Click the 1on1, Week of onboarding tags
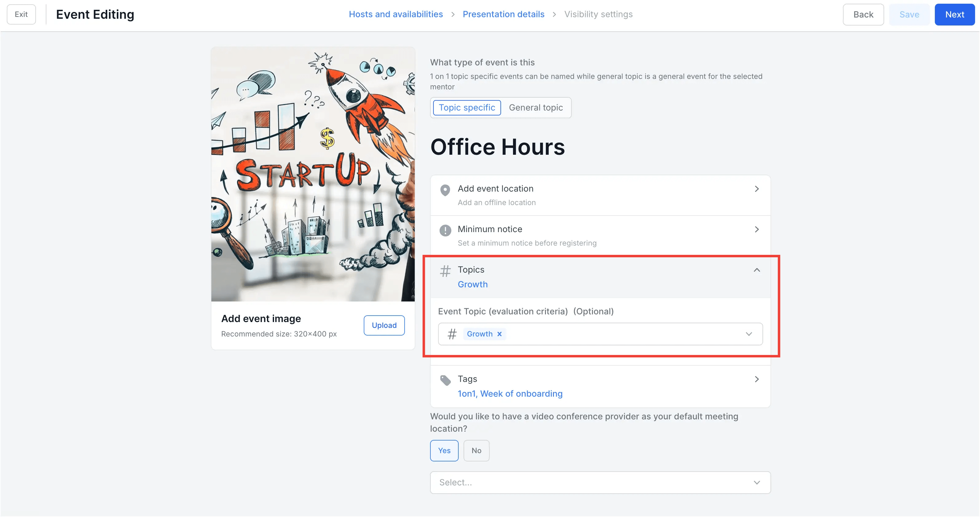 pos(510,394)
